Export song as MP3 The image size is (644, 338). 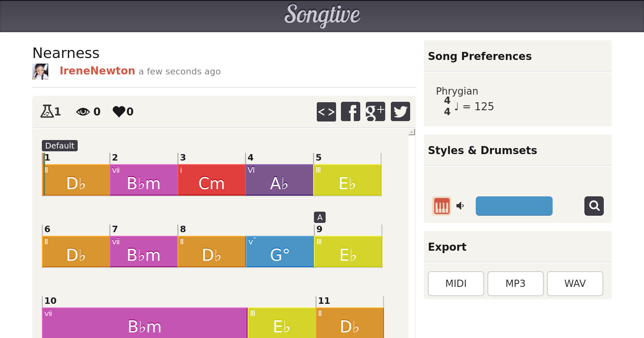515,284
